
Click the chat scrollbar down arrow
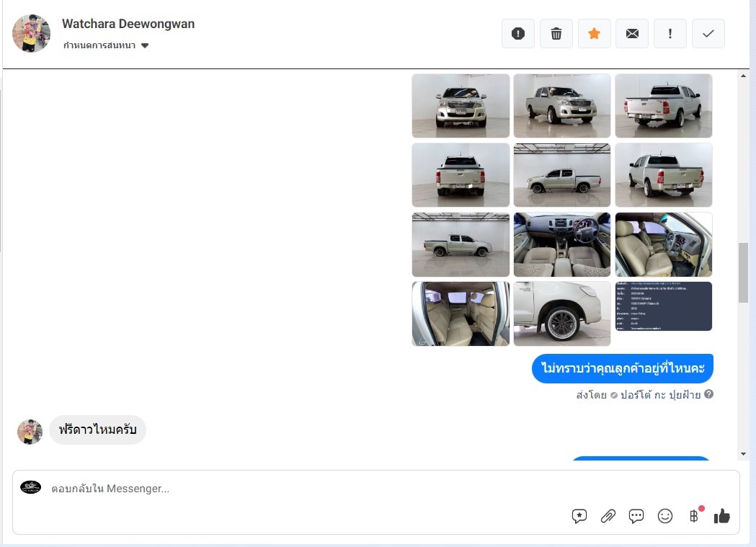point(744,453)
